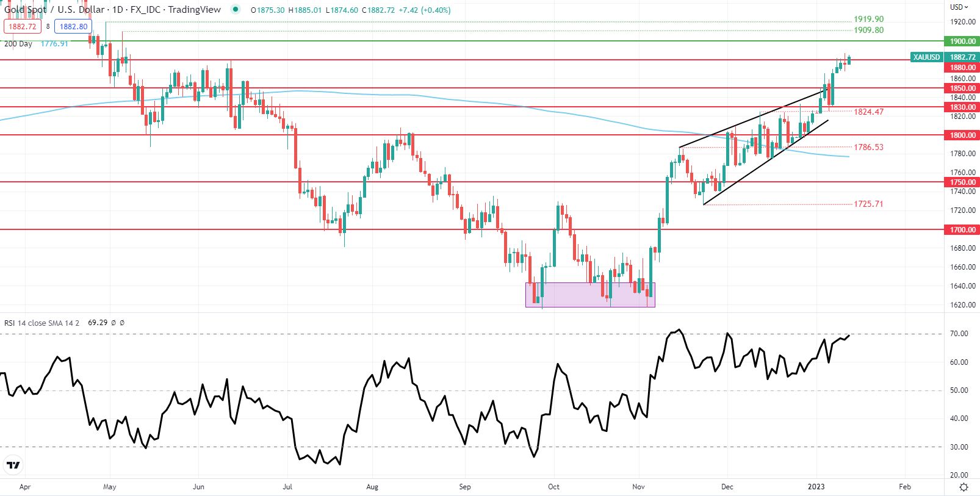Select the purple support zone rectangle
The width and height of the screenshot is (980, 496).
[590, 295]
